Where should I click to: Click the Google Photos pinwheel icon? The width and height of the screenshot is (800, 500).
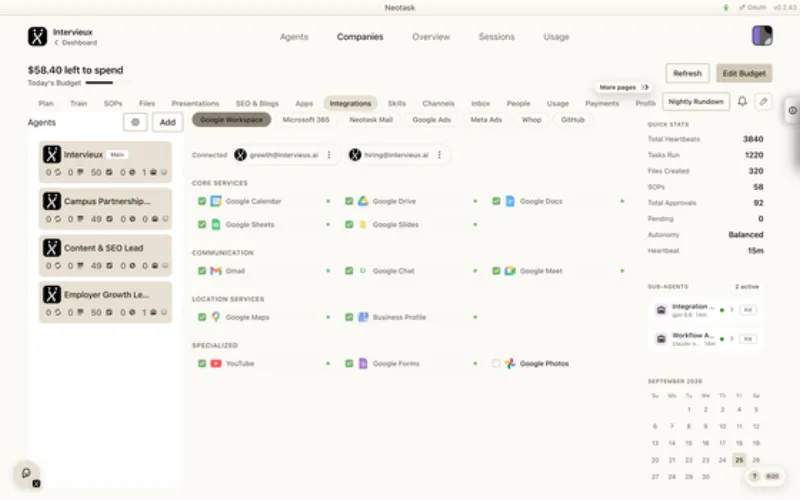click(510, 364)
